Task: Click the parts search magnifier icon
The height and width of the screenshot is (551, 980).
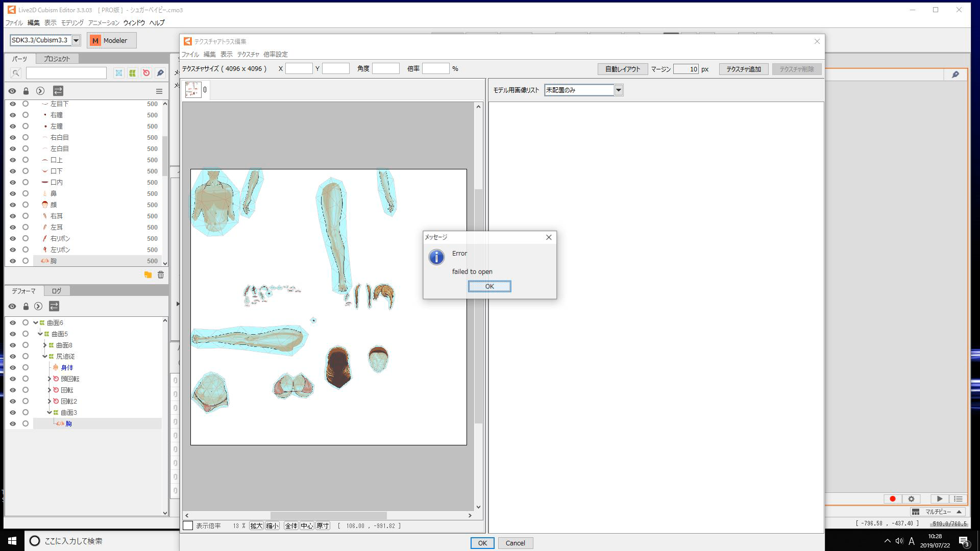Action: 16,73
